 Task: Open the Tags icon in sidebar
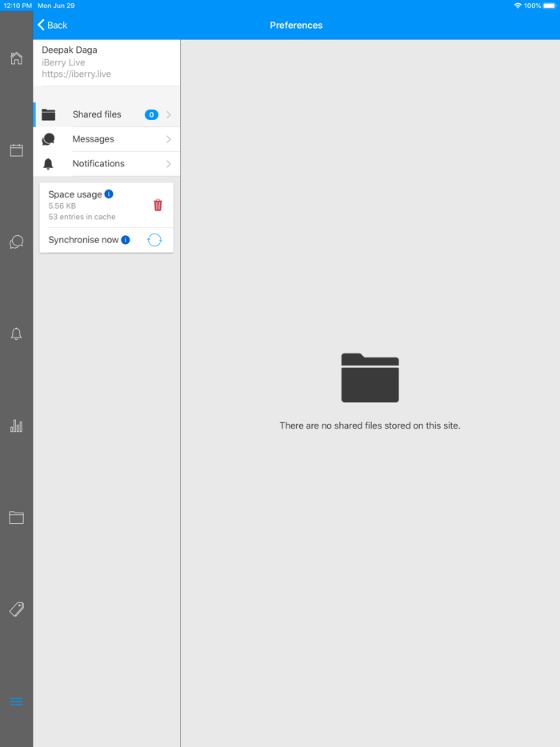click(16, 609)
